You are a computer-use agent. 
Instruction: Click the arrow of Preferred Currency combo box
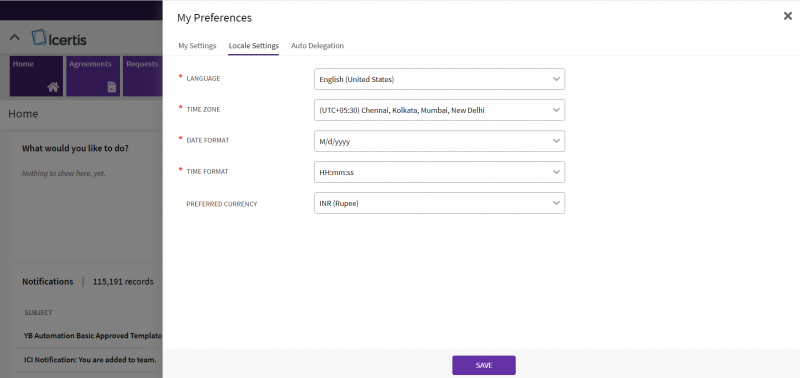point(556,203)
